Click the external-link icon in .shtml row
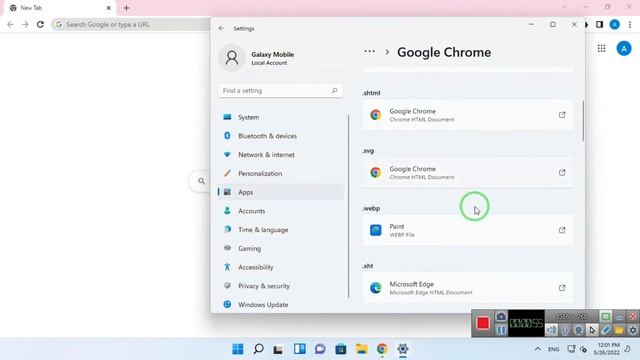640x360 pixels. coord(562,115)
